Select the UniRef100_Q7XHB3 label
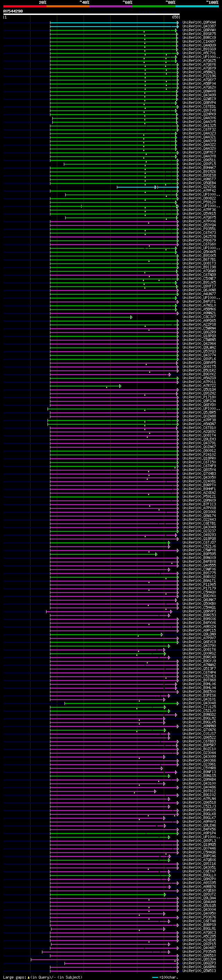The height and width of the screenshot is (980, 222). (x=199, y=474)
